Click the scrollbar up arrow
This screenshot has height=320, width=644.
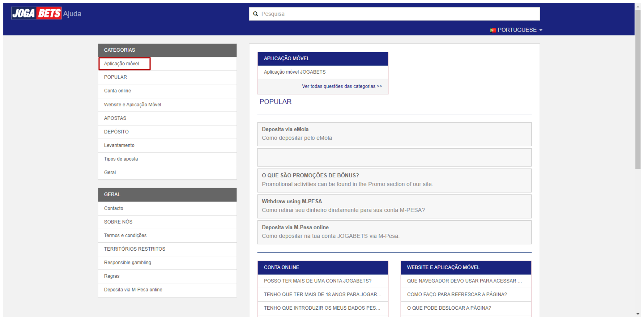[638, 6]
